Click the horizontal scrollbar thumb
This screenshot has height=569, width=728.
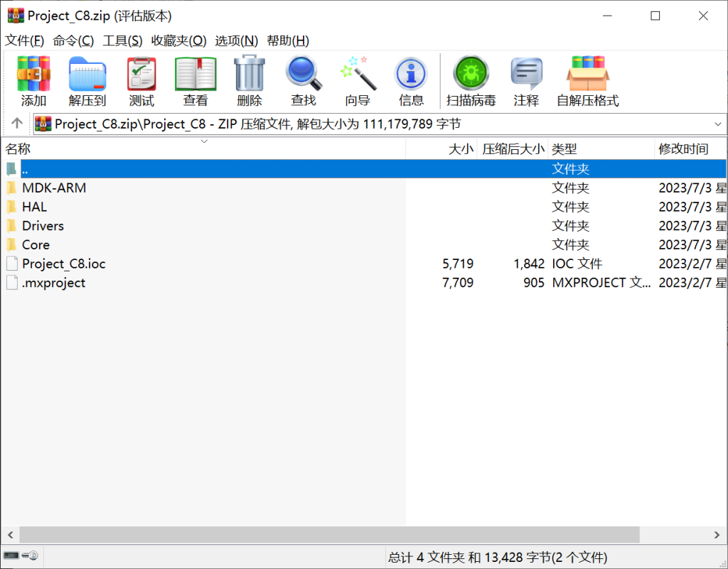[329, 535]
